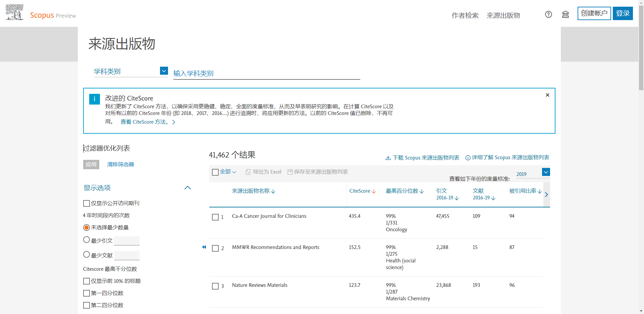This screenshot has width=644, height=314.
Task: Click the Materials Chemistry category text
Action: coord(408,299)
